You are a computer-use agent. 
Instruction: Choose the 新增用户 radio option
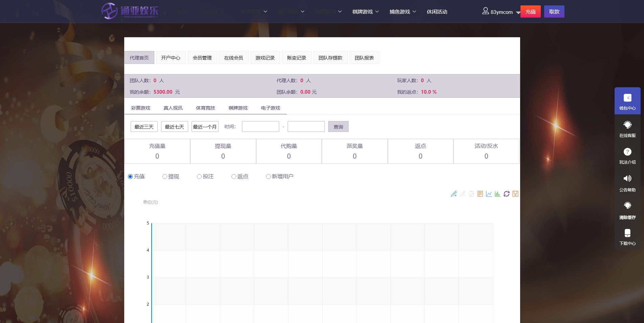click(x=268, y=177)
